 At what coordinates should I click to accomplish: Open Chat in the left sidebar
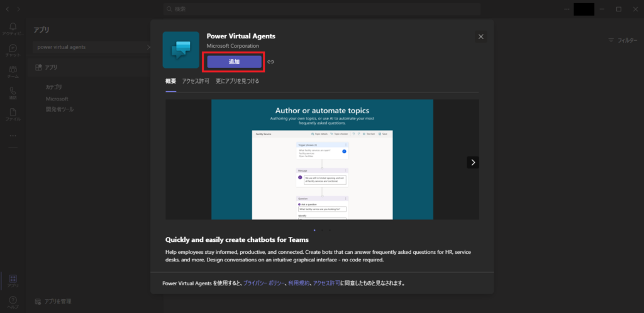tap(13, 50)
